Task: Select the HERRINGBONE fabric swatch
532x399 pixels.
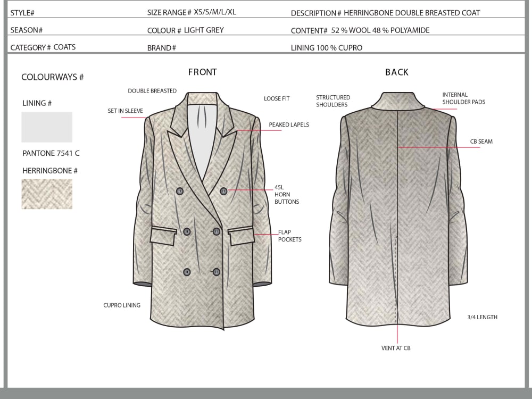Action: point(47,193)
